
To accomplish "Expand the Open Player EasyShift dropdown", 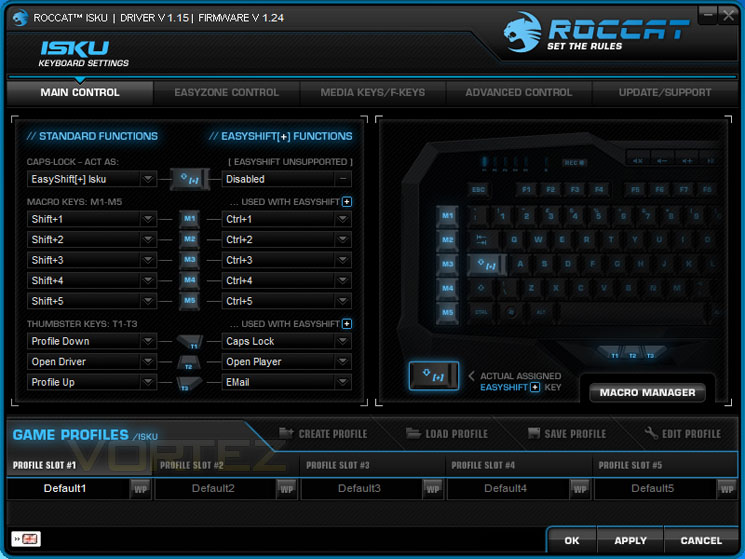I will point(287,361).
